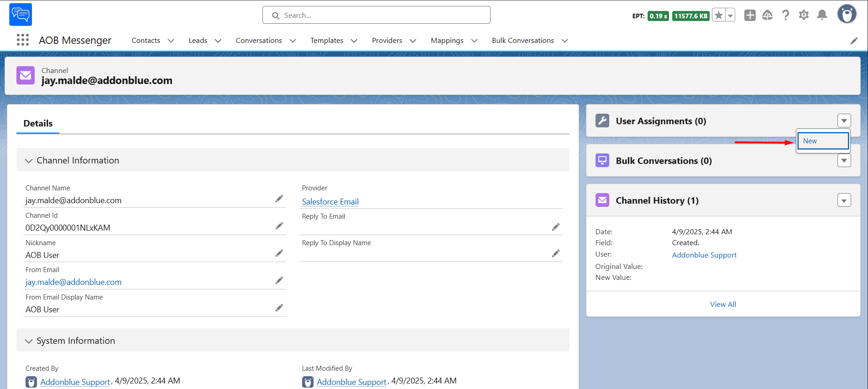This screenshot has height=389, width=868.
Task: Edit the Reply To Email field
Action: coord(556,227)
